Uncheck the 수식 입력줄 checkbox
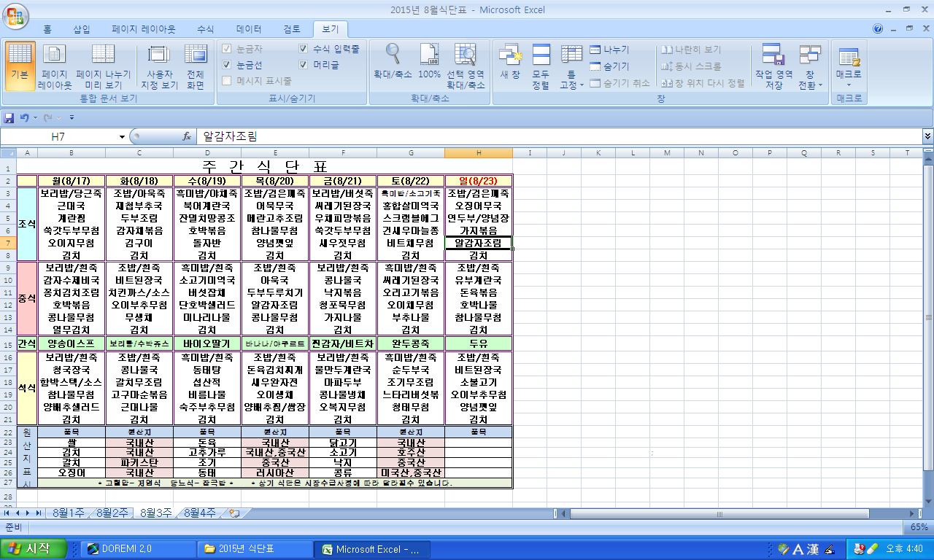Screen dimensions: 934x560 click(x=304, y=49)
